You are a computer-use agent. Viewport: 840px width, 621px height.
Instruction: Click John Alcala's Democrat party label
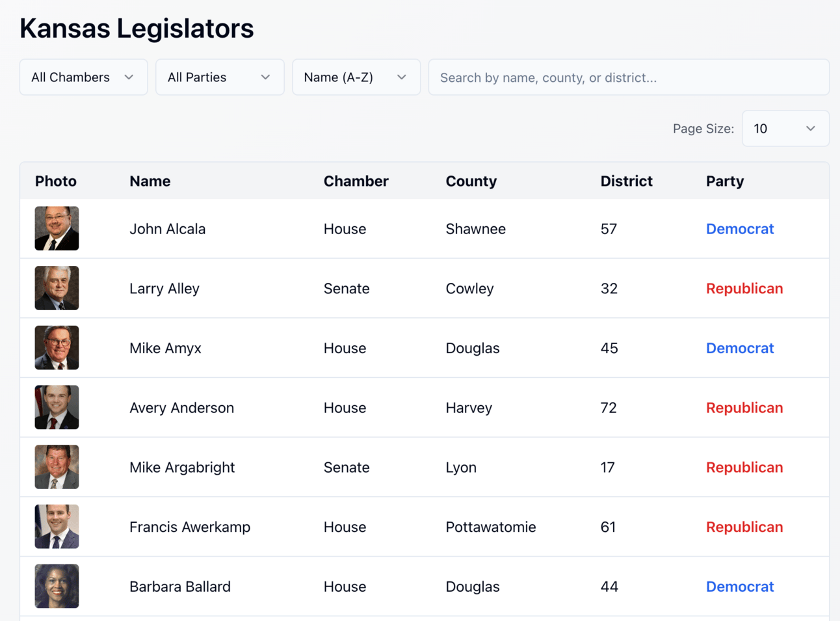pos(740,229)
